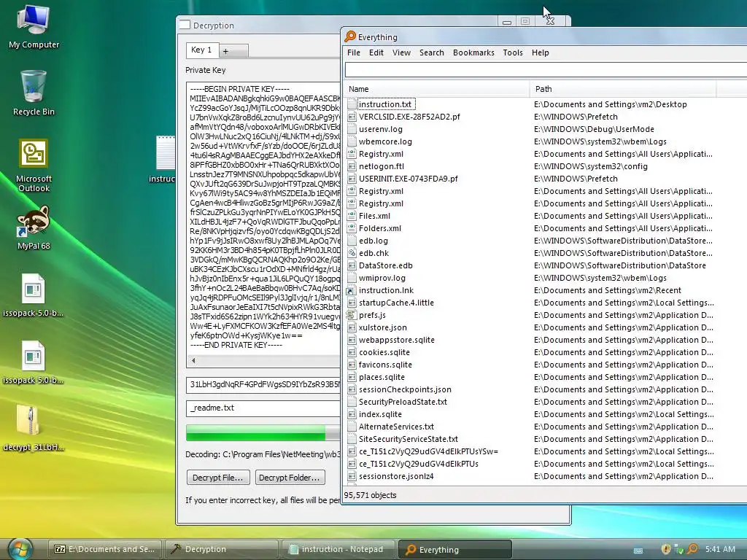Switch to Decryption taskbar button
This screenshot has height=560, width=747.
(221, 549)
